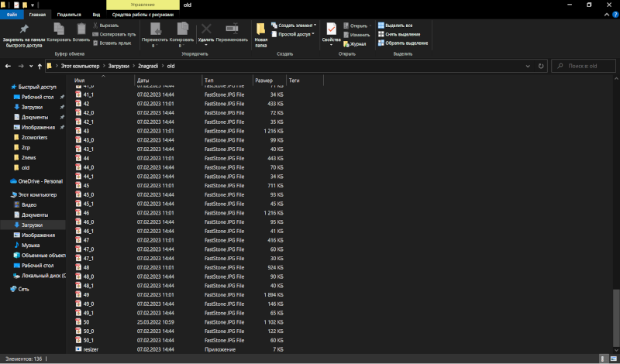
Task: Pin folder to Quick Access panel
Action: pyautogui.click(x=24, y=35)
